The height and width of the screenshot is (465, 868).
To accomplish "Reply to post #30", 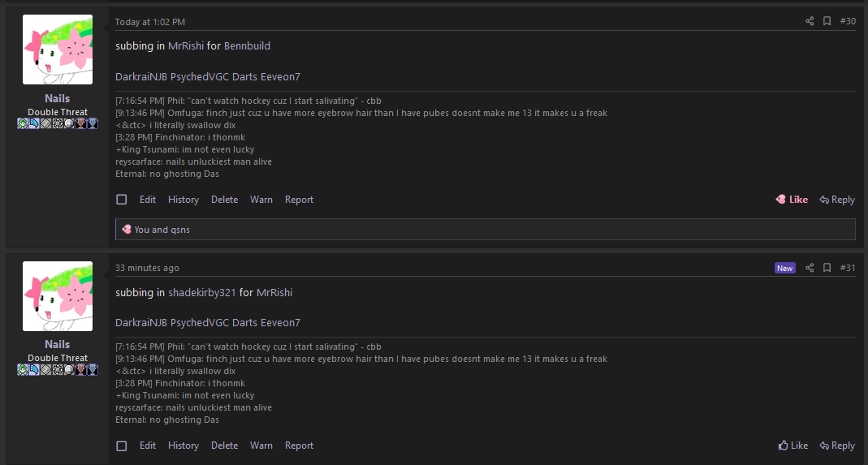I will point(837,200).
